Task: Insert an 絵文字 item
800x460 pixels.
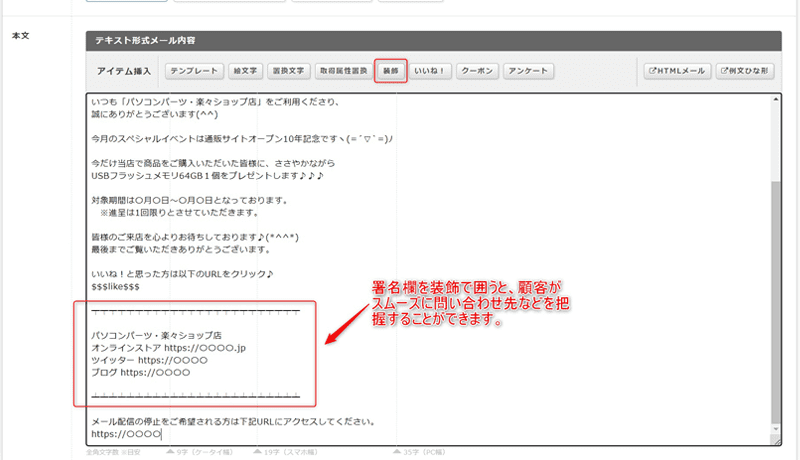Action: tap(245, 71)
